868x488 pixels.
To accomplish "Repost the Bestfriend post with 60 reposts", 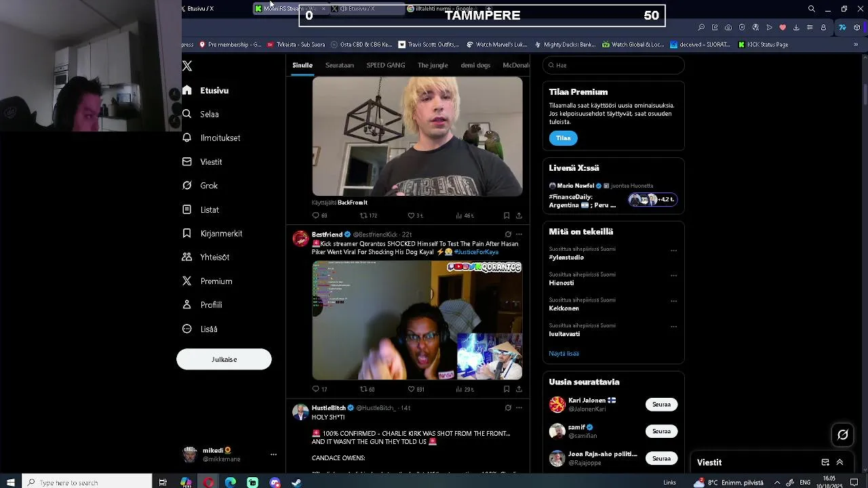I will tap(367, 389).
